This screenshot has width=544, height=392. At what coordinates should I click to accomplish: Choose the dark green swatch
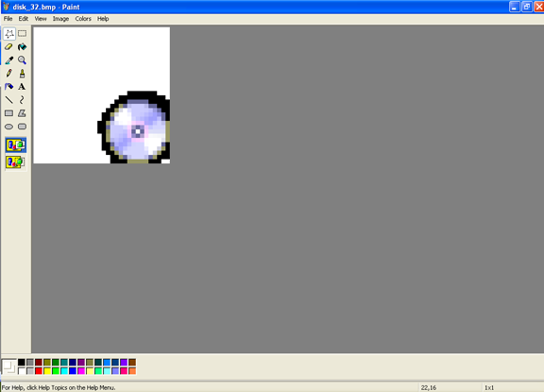click(56, 363)
